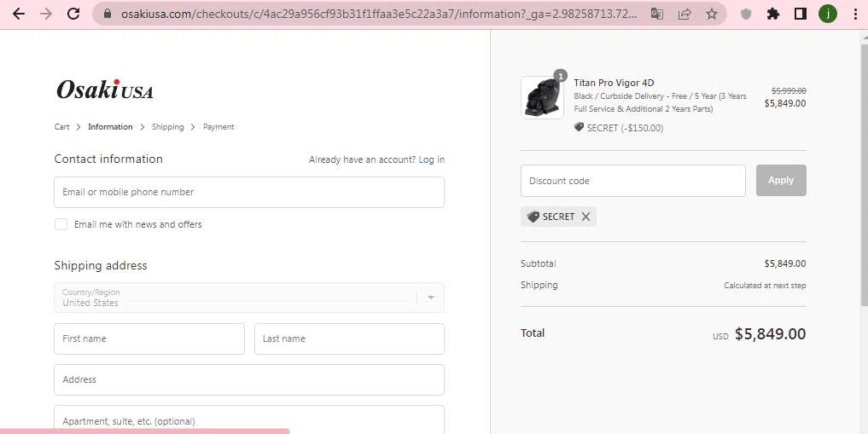Click the Apply discount button
868x434 pixels.
(781, 180)
